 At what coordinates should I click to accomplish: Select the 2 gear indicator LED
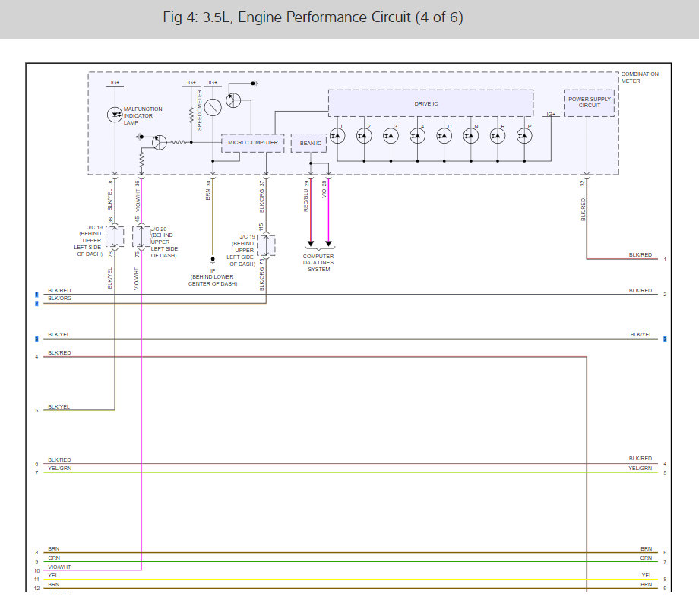tap(364, 135)
